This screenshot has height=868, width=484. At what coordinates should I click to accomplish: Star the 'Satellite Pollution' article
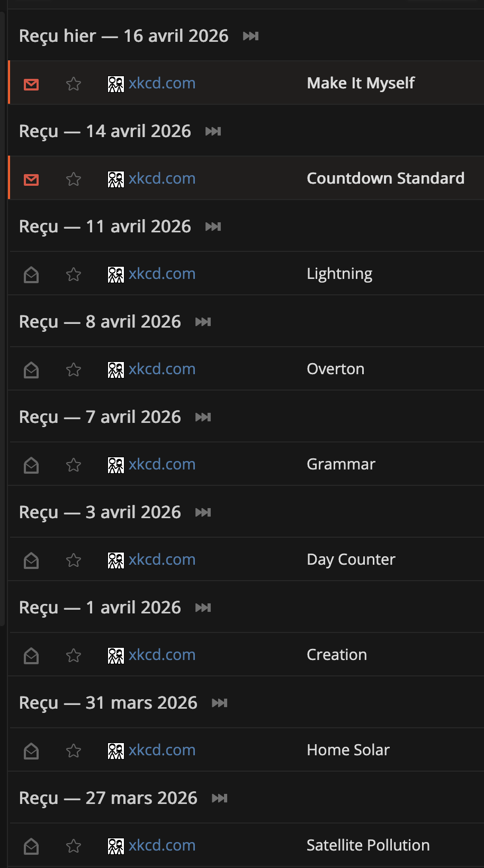74,846
